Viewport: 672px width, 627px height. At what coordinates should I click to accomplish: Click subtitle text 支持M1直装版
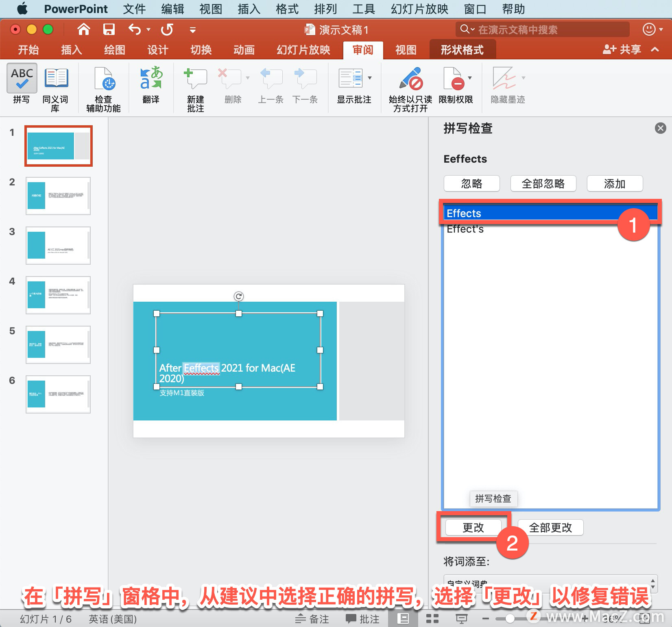(x=182, y=393)
